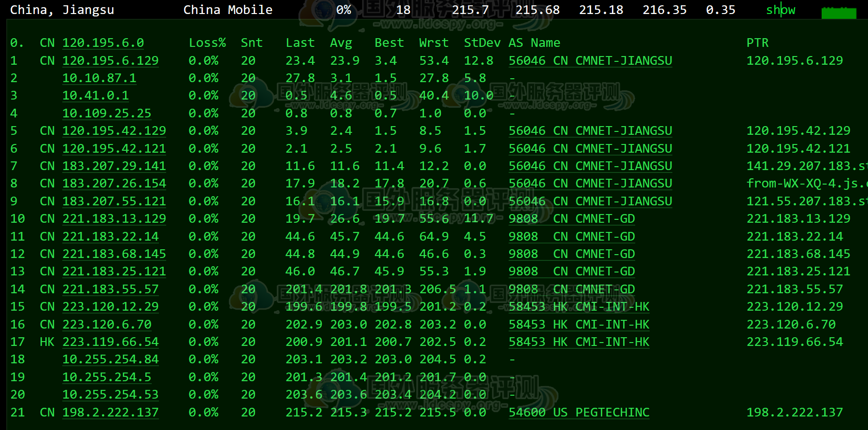868x430 pixels.
Task: Open AS link 56046 CMNET-JIANGSU in hop 1
Action: 590,61
